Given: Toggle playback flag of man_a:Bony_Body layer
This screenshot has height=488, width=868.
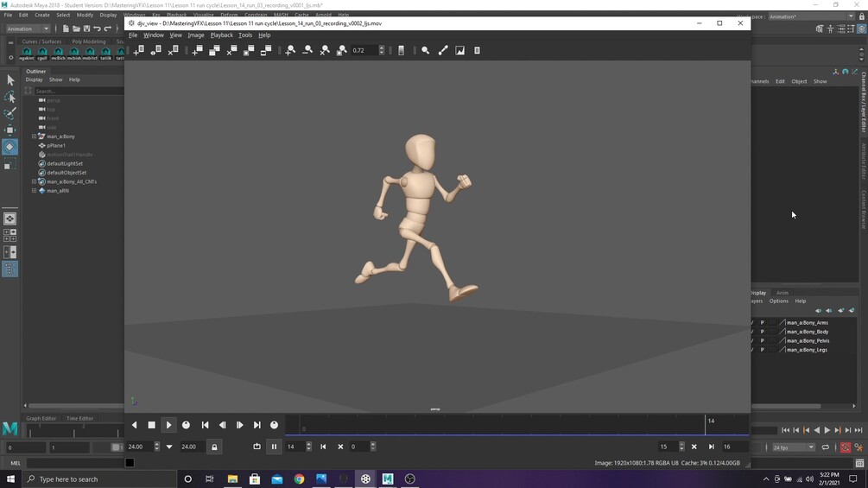Looking at the screenshot, I should (x=763, y=332).
